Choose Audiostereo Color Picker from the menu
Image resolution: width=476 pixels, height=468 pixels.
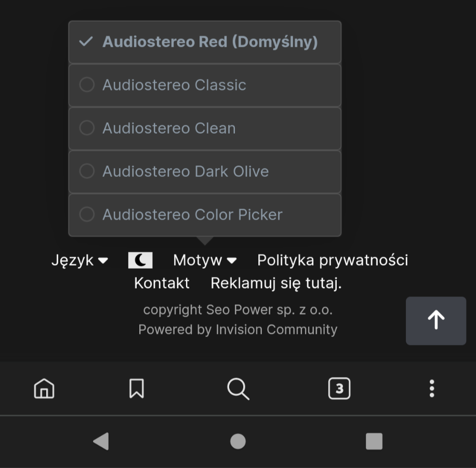pyautogui.click(x=205, y=215)
